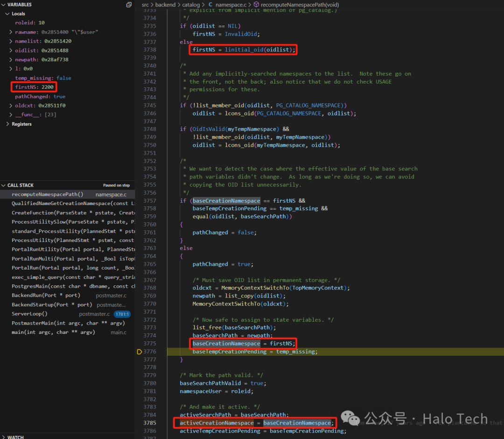This screenshot has width=504, height=439.
Task: Select PortalRunUtility stack frame
Action: click(68, 249)
